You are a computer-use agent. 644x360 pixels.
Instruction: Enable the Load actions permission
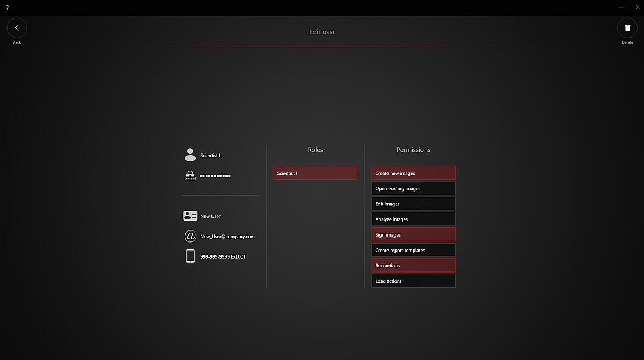coord(413,281)
